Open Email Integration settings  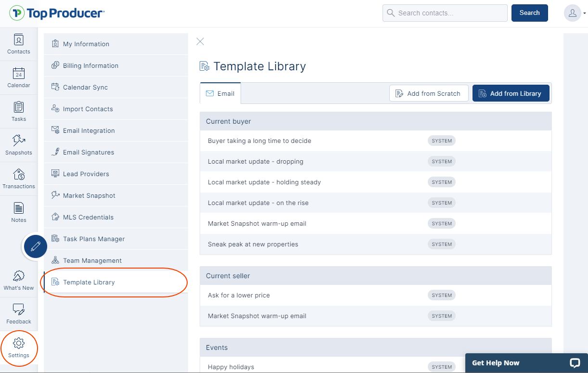coord(116,130)
